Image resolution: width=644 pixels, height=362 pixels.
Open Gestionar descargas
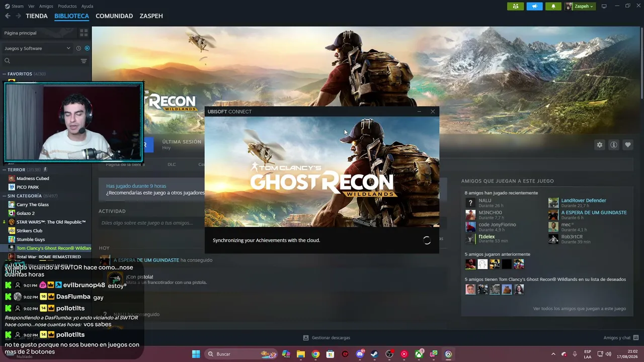pos(327,338)
